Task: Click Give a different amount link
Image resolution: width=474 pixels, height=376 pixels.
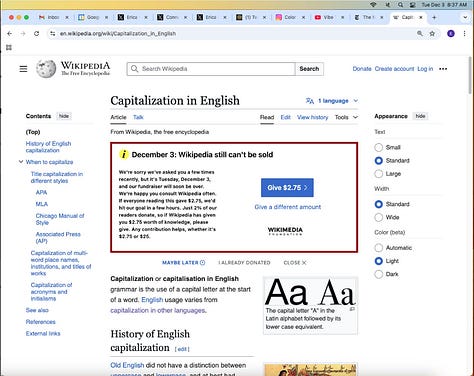Action: coord(288,207)
